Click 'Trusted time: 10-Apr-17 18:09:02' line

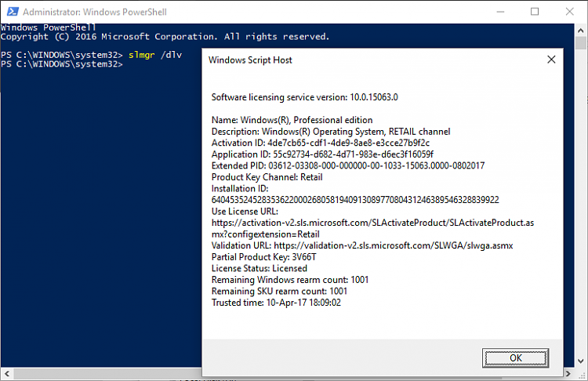(276, 303)
